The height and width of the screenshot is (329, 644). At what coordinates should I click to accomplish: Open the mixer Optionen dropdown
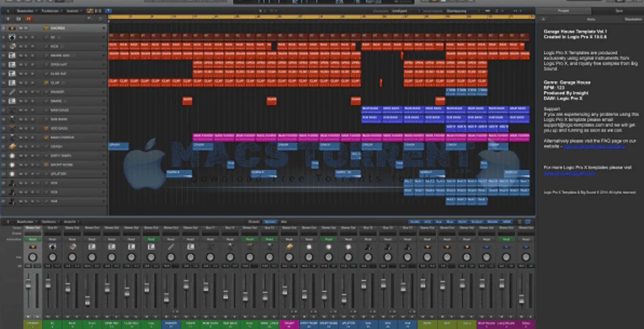50,221
